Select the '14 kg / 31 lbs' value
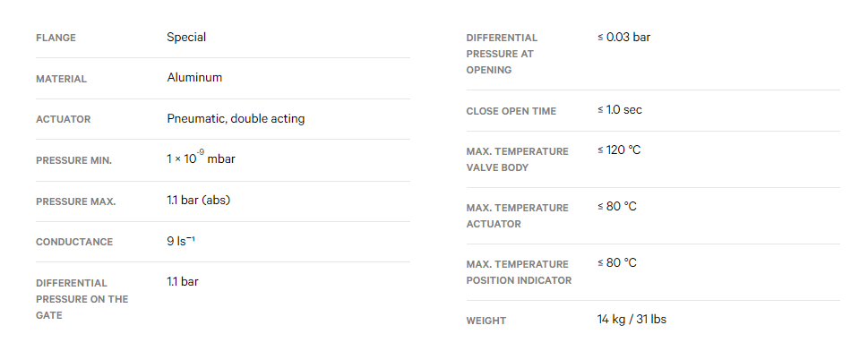This screenshot has height=351, width=868. 632,320
